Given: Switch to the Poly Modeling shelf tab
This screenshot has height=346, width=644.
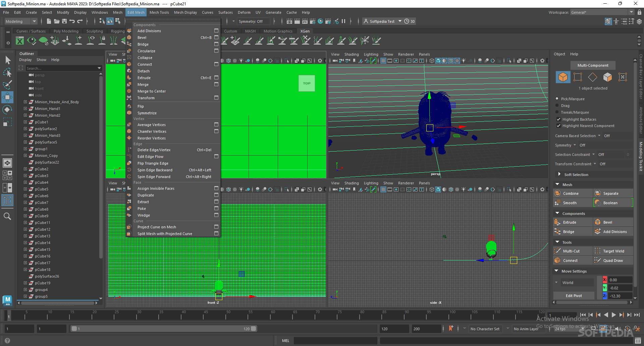Looking at the screenshot, I should [x=66, y=31].
